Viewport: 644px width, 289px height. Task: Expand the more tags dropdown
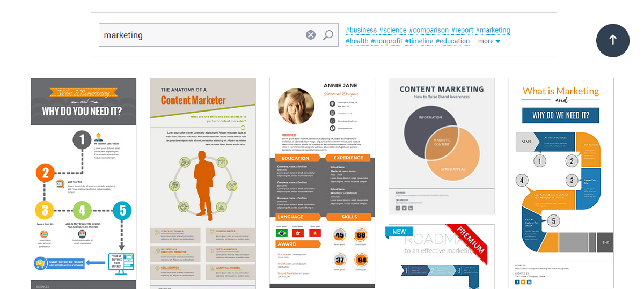pos(489,41)
